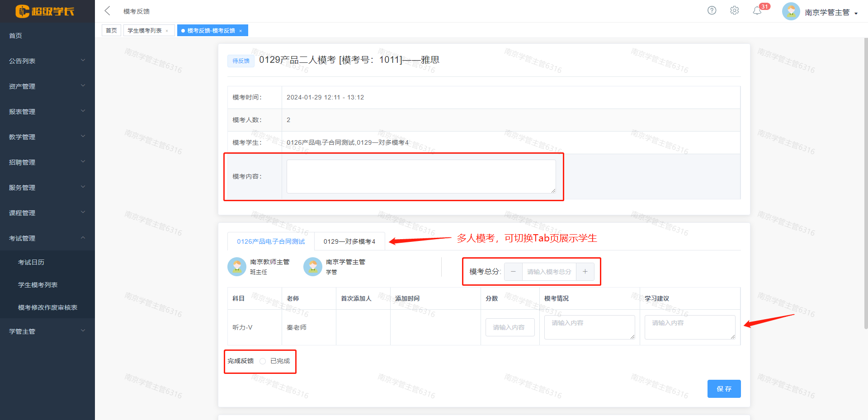Viewport: 868px width, 420px height.
Task: Switch to the 0129—对多模考4 student tab
Action: click(349, 241)
